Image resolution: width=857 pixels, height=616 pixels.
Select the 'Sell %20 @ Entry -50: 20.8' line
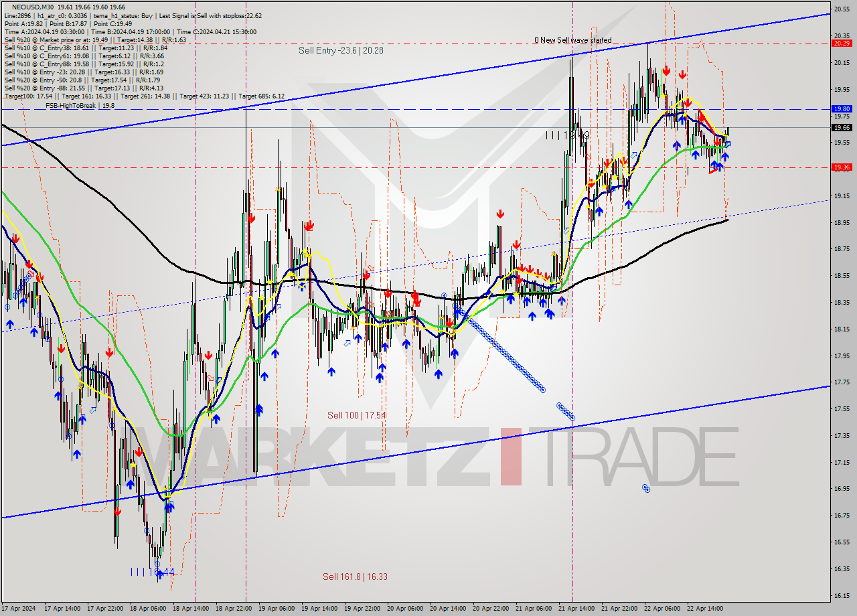tap(82, 80)
